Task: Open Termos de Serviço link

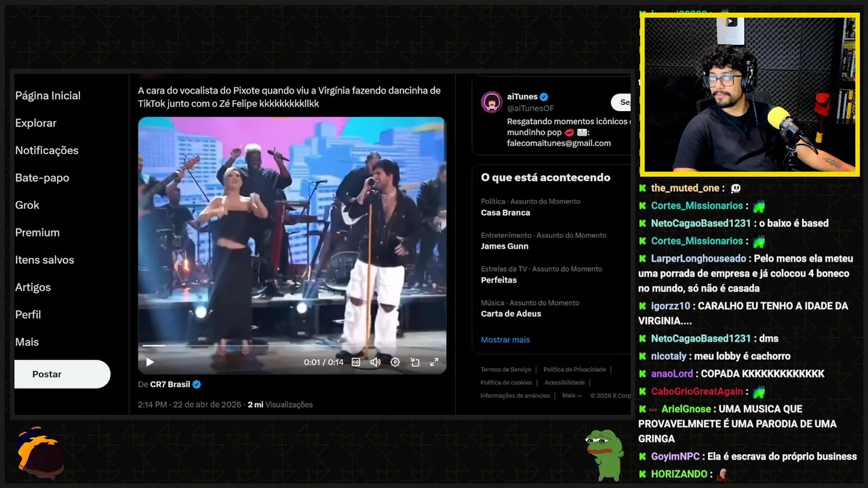Action: [x=506, y=369]
